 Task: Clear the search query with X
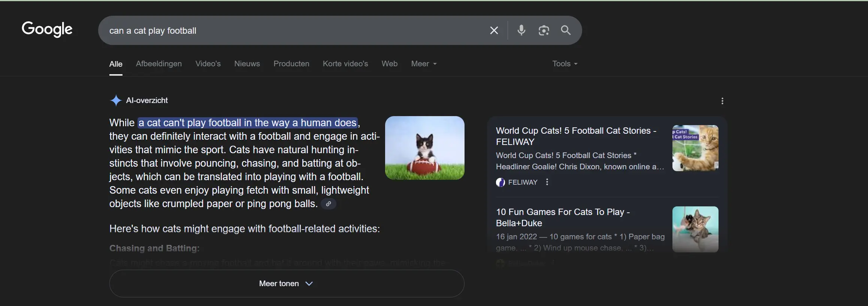(494, 30)
